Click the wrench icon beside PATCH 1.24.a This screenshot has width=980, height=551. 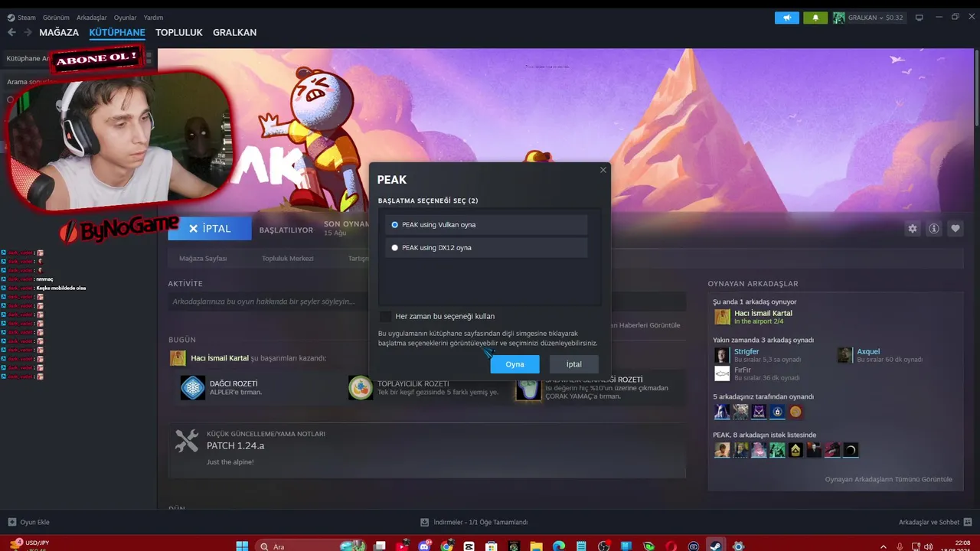[x=187, y=441]
